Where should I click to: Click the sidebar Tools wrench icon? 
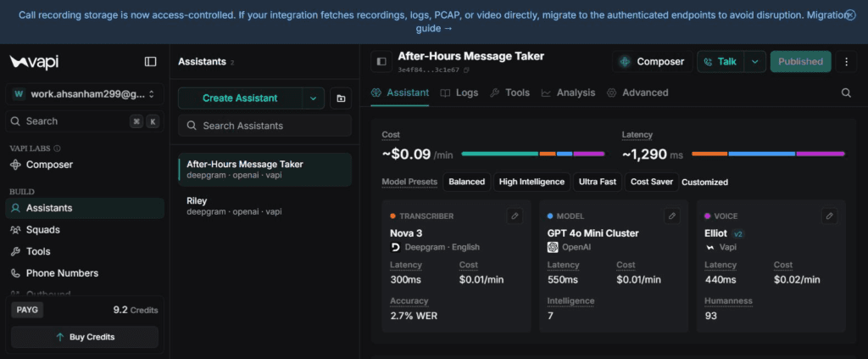[x=15, y=251]
